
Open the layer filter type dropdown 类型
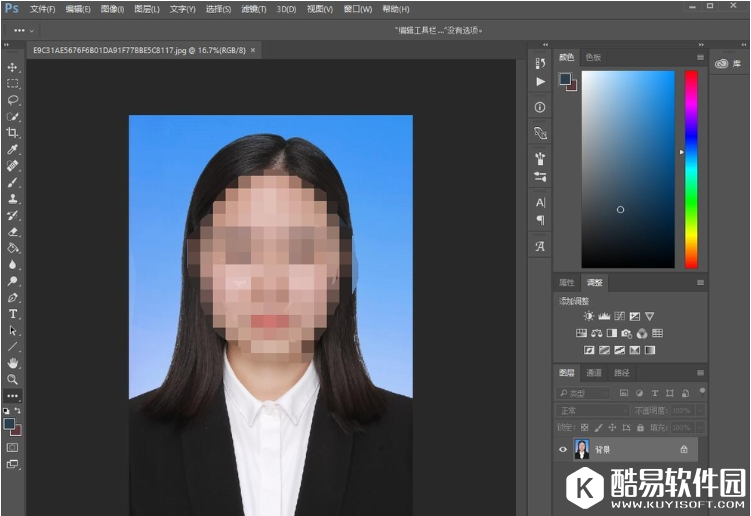585,393
